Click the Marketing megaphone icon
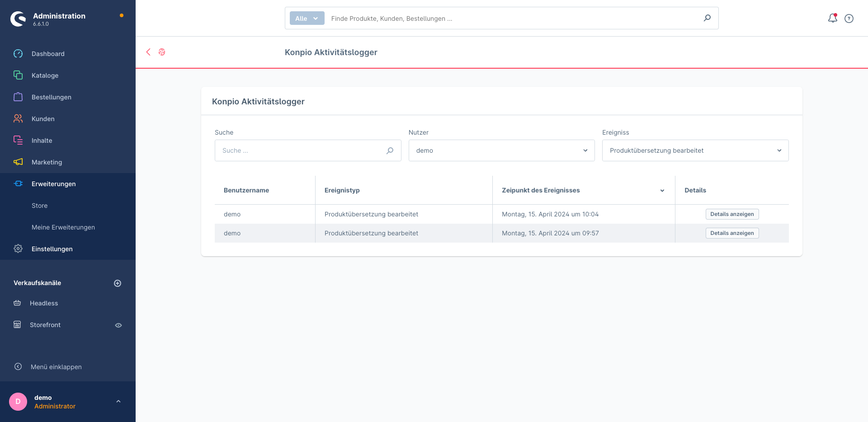 (x=18, y=162)
